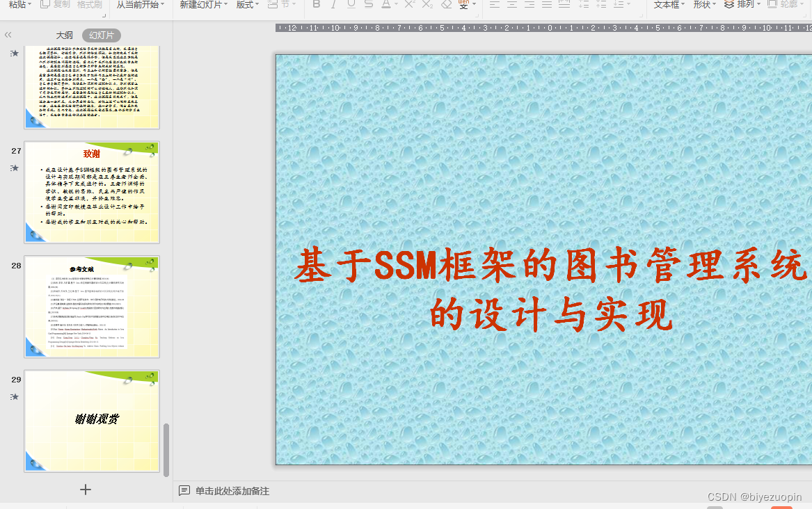Decrease paragraph spacing icon
812x509 pixels.
coord(601,4)
